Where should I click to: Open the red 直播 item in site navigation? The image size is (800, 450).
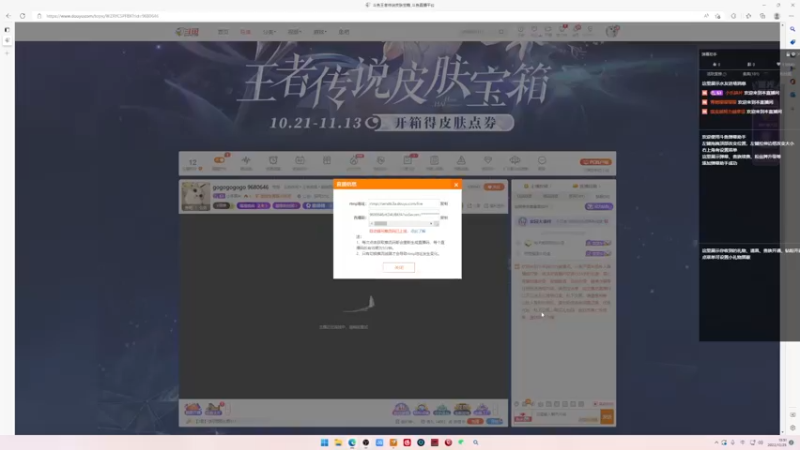245,32
